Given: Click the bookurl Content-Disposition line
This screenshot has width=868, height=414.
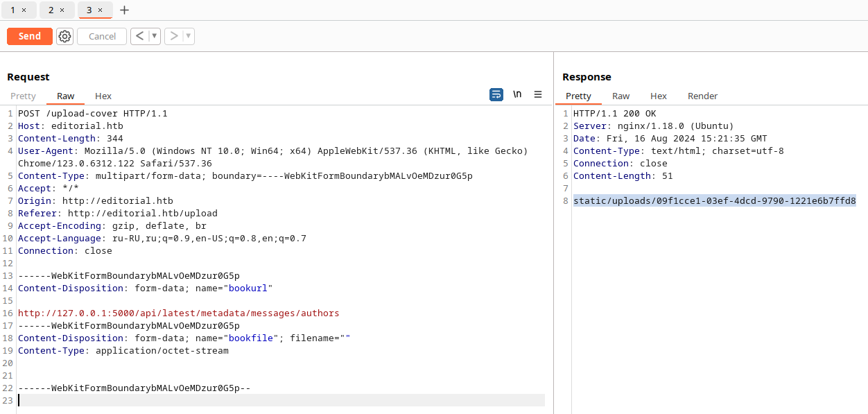Looking at the screenshot, I should [x=146, y=288].
